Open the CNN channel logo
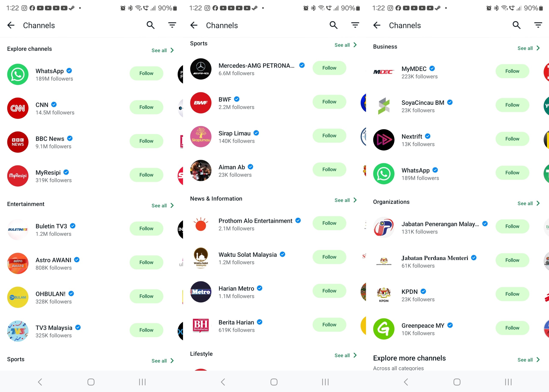The width and height of the screenshot is (549, 392). point(18,108)
